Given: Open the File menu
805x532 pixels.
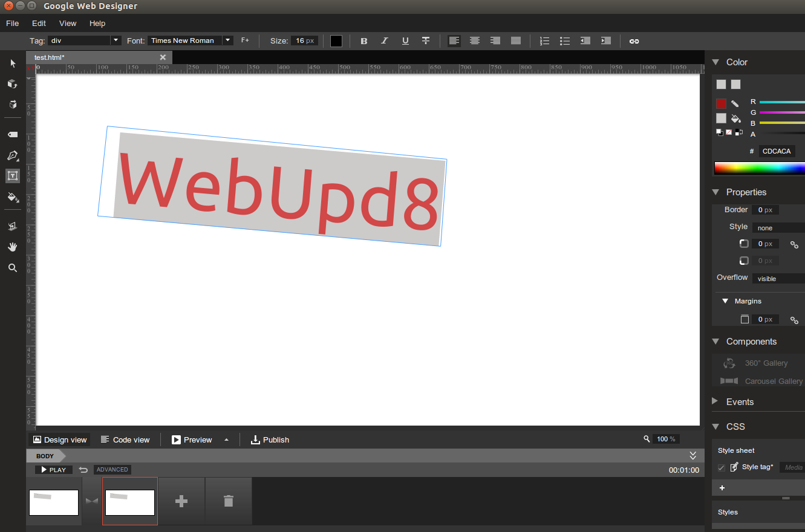Looking at the screenshot, I should (x=13, y=23).
